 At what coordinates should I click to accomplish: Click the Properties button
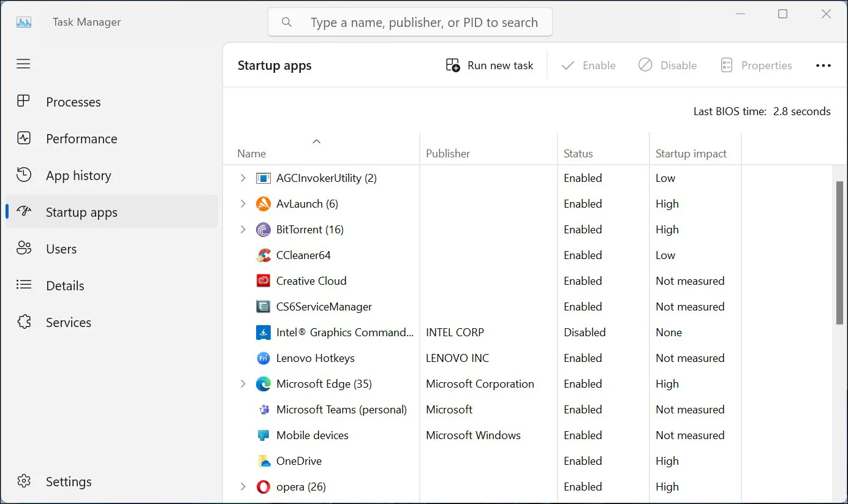coord(756,65)
